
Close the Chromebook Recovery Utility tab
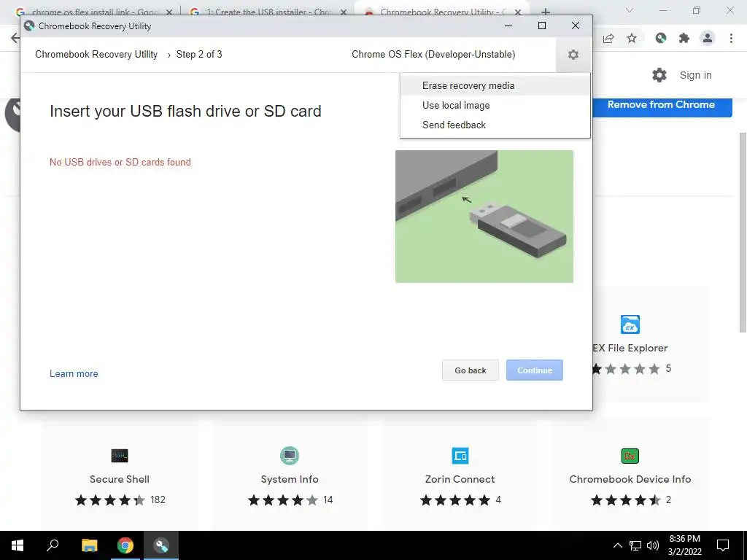pos(518,12)
